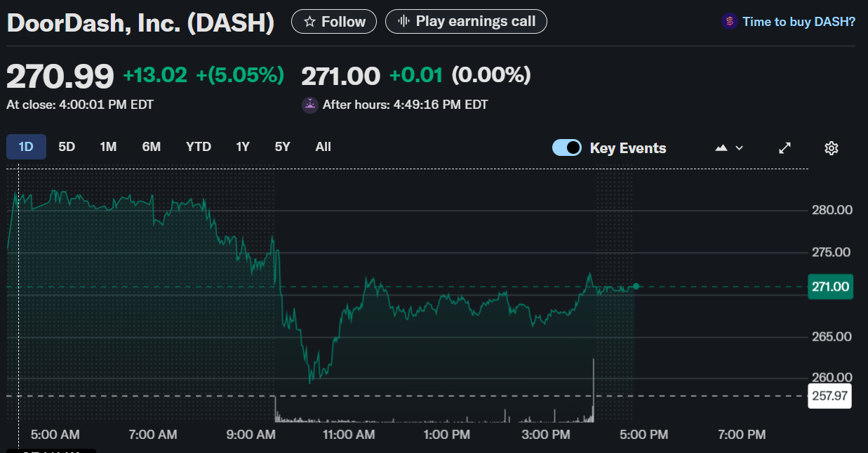868x453 pixels.
Task: Click the green 271.00 current price tag
Action: point(831,287)
